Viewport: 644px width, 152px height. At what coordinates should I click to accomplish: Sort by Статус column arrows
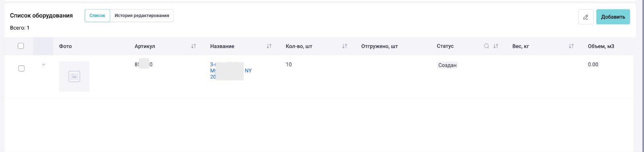[x=496, y=46]
